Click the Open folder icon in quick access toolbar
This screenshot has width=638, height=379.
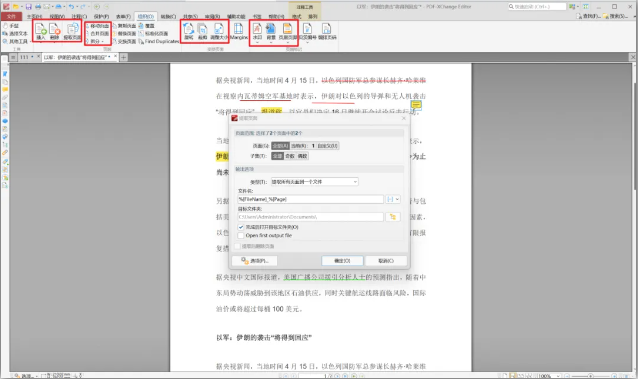15,7
